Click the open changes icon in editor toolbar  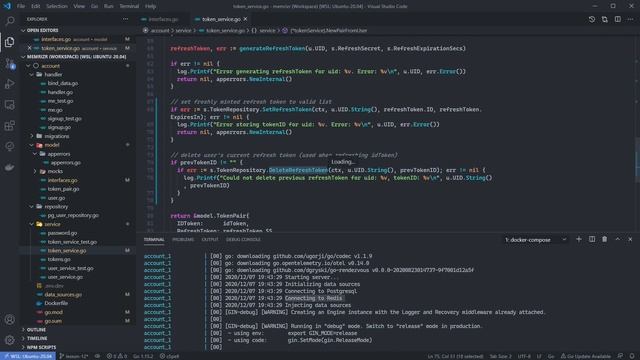(604, 19)
